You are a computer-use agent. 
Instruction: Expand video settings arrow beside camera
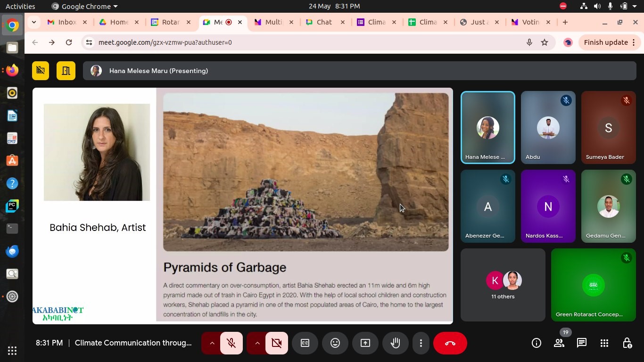(x=257, y=343)
